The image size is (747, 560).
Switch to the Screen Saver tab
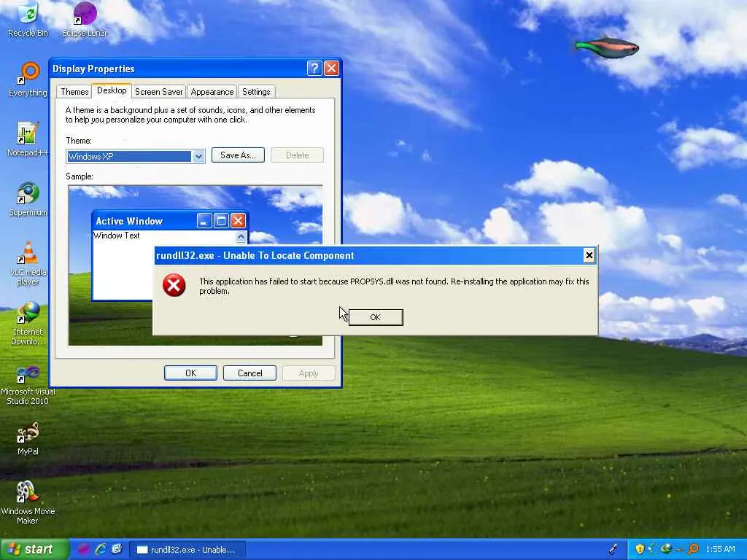pyautogui.click(x=158, y=91)
